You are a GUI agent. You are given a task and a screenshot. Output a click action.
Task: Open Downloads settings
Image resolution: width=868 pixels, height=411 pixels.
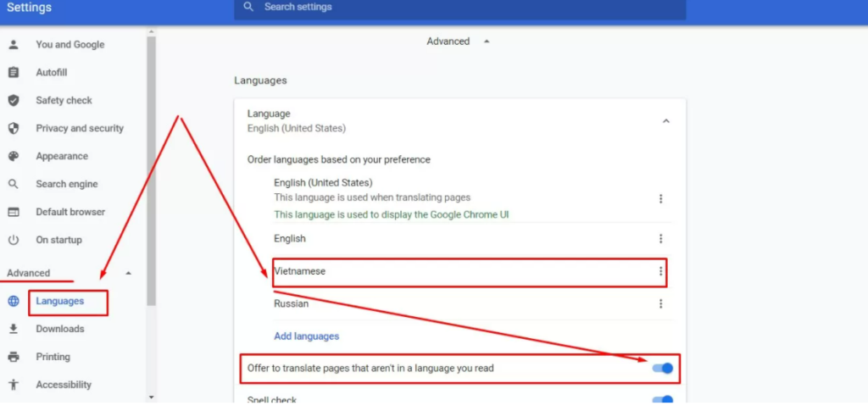coord(60,329)
